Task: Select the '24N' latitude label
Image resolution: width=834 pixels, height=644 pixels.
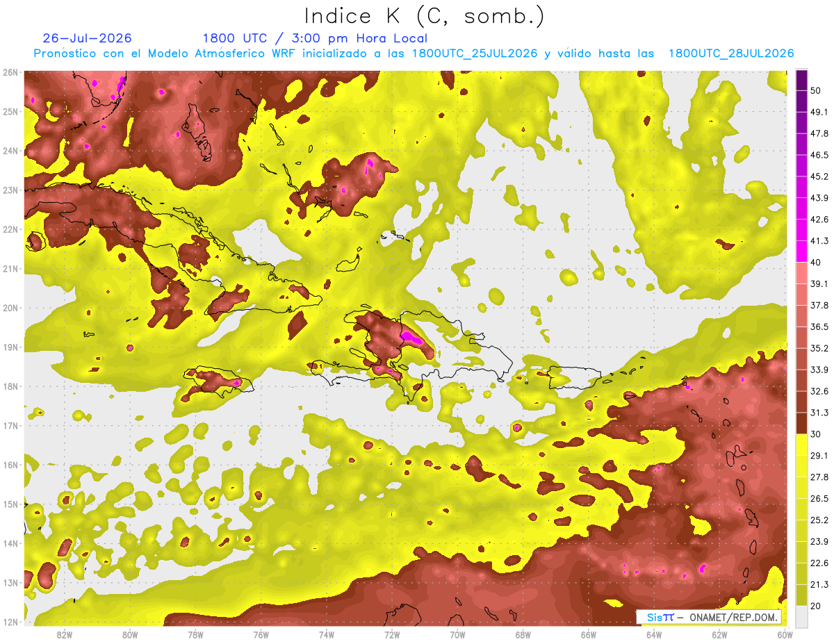Action: [x=10, y=151]
